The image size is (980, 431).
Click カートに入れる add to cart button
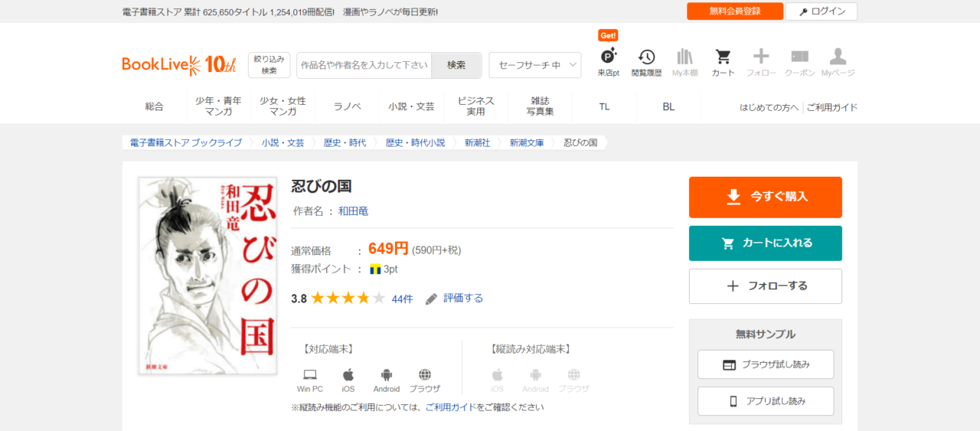[765, 243]
